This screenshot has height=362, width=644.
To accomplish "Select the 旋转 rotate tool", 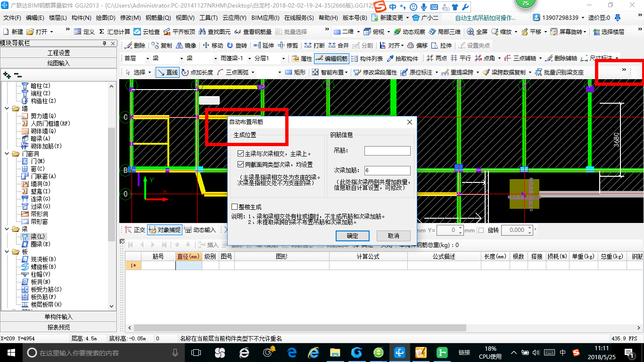I will tap(237, 46).
